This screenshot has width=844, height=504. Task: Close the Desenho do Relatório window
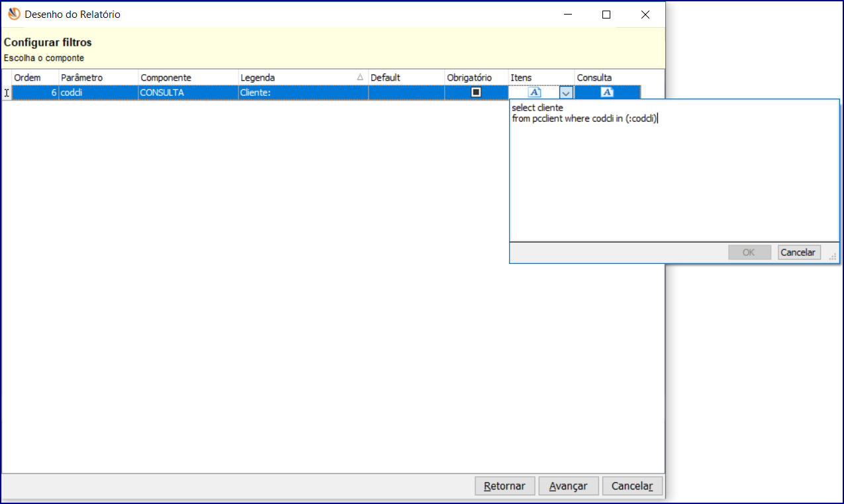(645, 15)
